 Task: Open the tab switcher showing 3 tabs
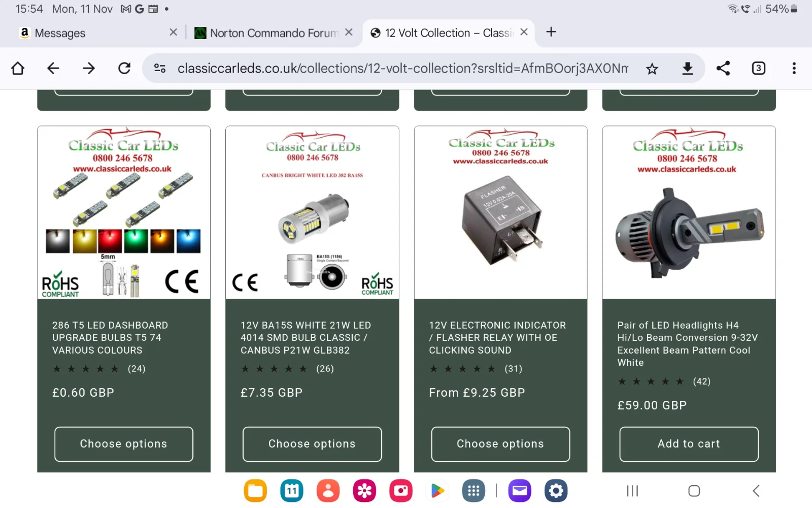pos(759,68)
